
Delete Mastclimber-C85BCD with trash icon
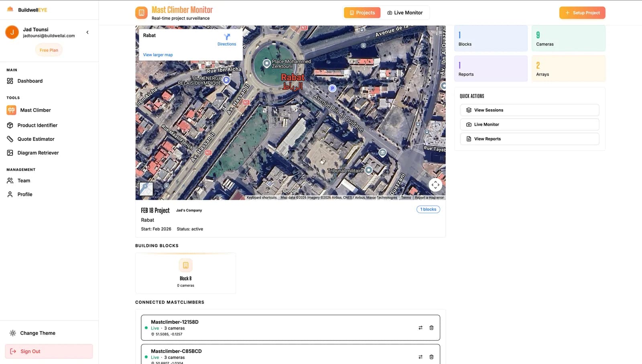(431, 357)
